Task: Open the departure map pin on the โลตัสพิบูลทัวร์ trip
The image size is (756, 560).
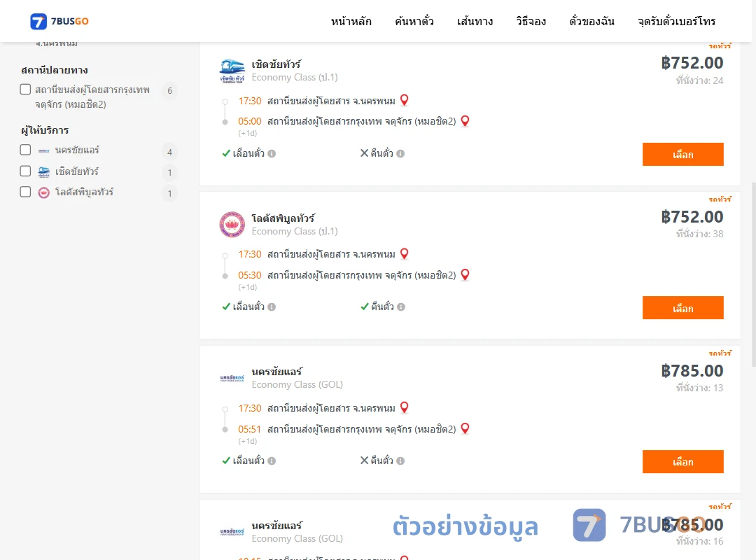Action: 405,253
